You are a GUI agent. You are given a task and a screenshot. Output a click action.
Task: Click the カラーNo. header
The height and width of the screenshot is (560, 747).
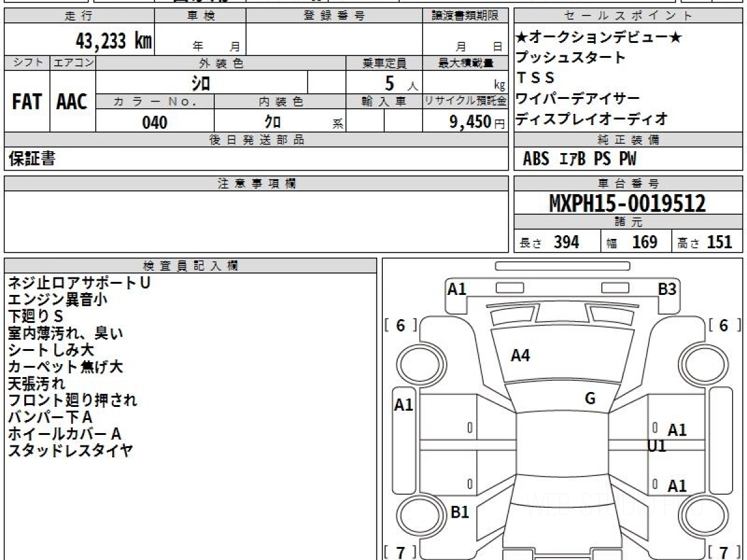pos(155,102)
